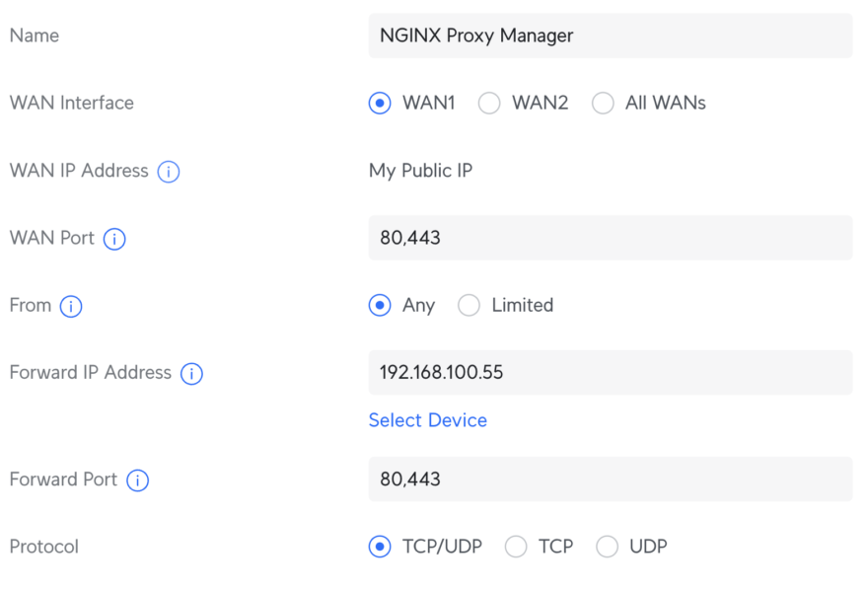Viewport: 868px width, 591px height.
Task: Open the Select Device link
Action: [427, 420]
